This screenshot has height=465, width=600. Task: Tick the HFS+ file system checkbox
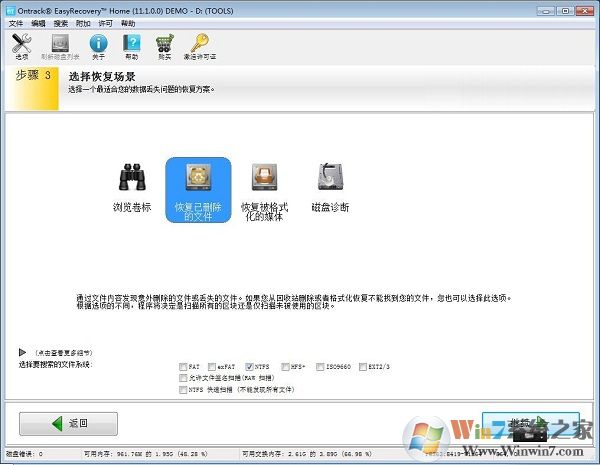tap(284, 367)
